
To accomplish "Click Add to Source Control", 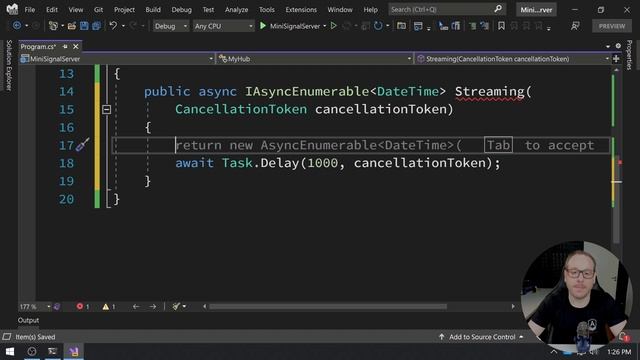I will tap(481, 337).
